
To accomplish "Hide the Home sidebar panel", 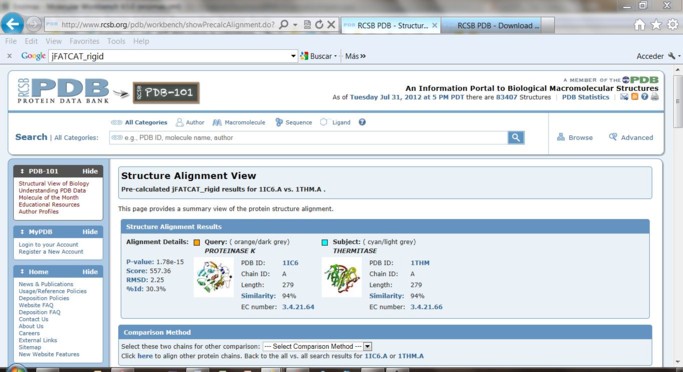I will 90,271.
